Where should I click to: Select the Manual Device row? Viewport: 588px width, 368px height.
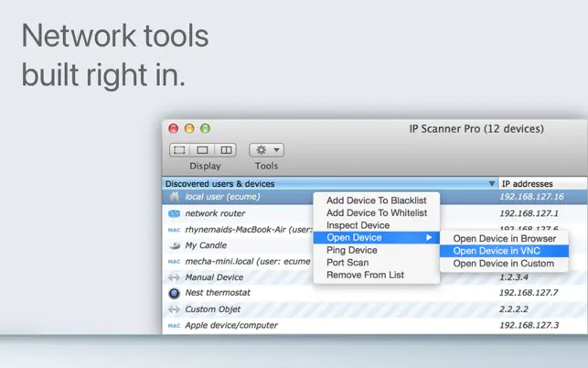click(x=375, y=277)
